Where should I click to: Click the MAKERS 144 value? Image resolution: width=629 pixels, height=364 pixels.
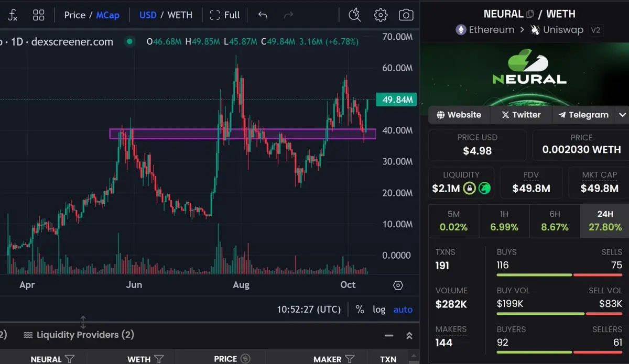coord(443,343)
